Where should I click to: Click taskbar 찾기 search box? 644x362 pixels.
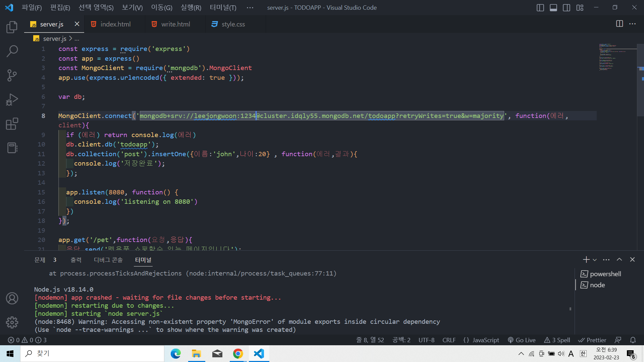pyautogui.click(x=92, y=354)
